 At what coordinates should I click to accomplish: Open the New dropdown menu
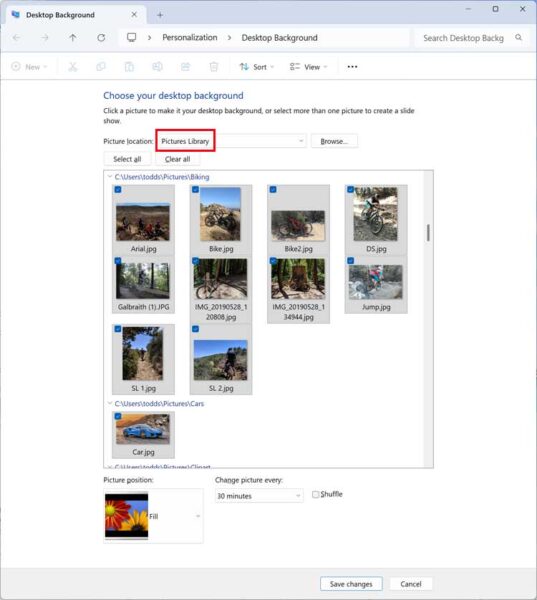point(29,67)
